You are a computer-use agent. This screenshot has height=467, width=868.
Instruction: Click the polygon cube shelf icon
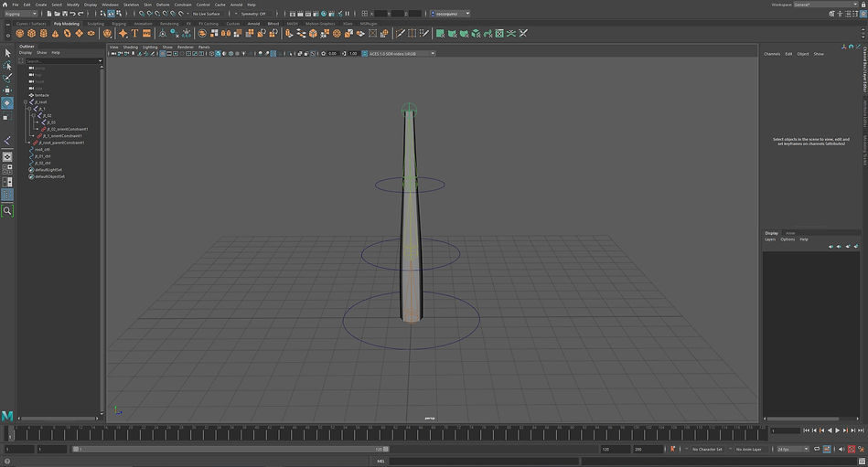(x=31, y=34)
